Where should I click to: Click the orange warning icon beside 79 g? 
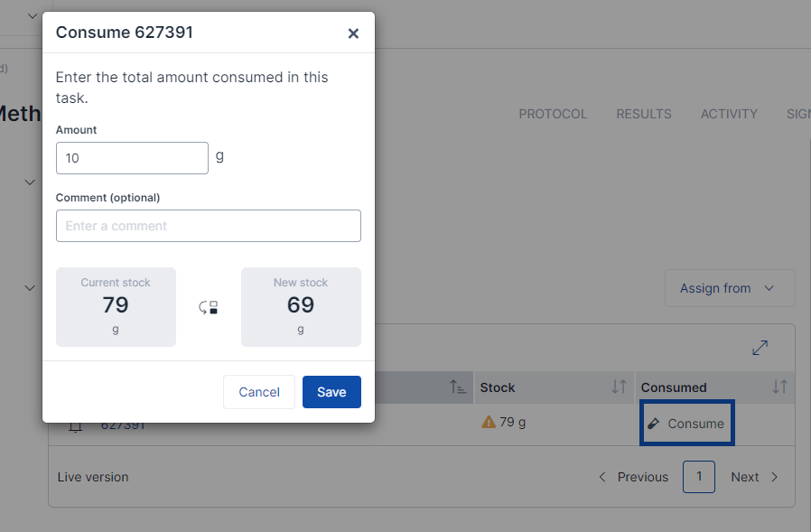489,423
